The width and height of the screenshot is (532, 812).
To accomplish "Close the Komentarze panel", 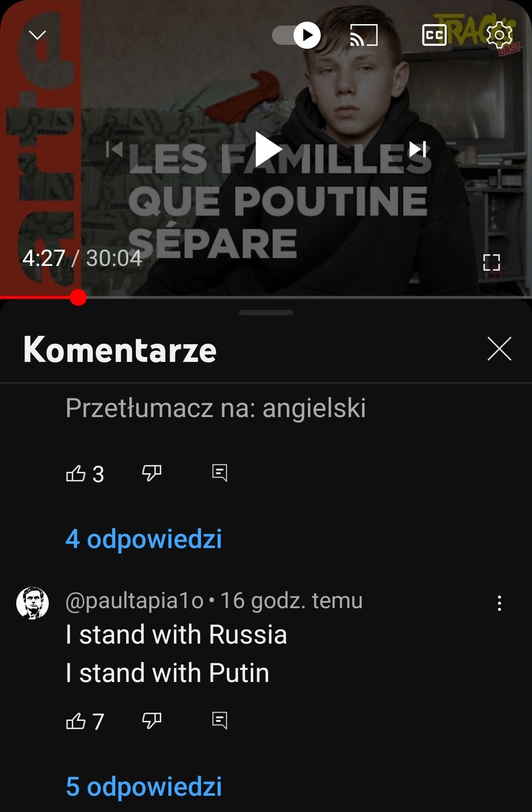I will (499, 349).
